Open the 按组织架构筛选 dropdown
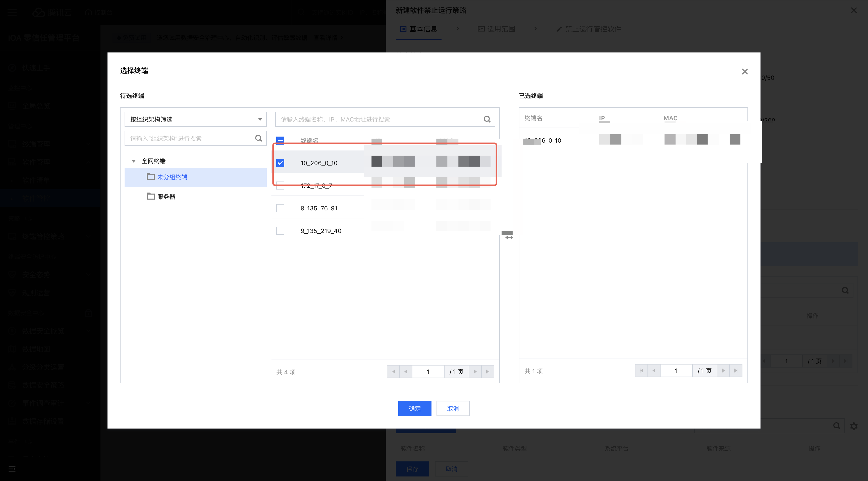 195,119
